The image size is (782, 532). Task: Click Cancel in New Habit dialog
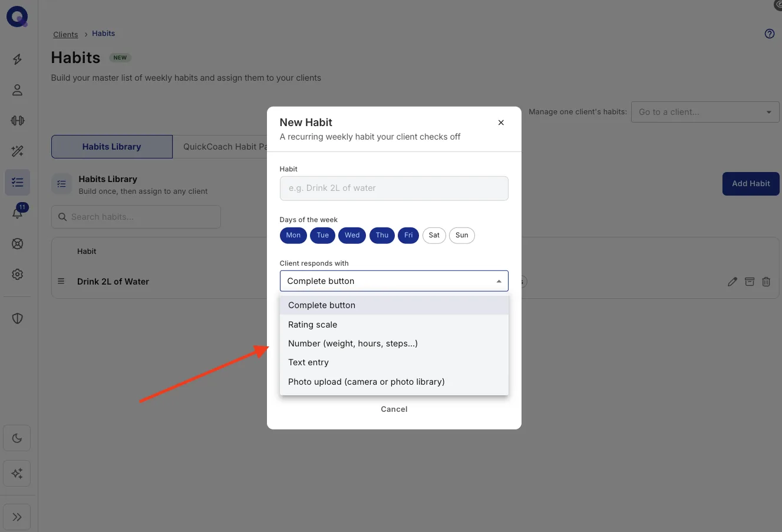(x=394, y=409)
